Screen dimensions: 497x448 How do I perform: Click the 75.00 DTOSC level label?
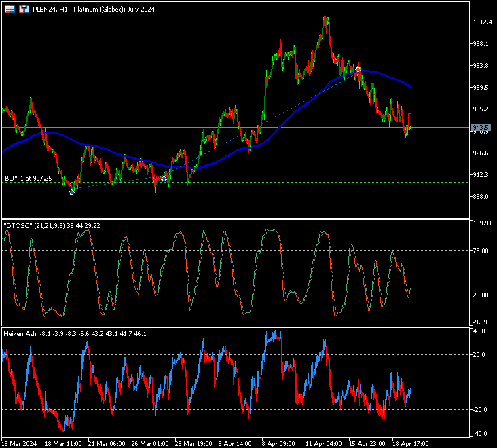pyautogui.click(x=481, y=251)
